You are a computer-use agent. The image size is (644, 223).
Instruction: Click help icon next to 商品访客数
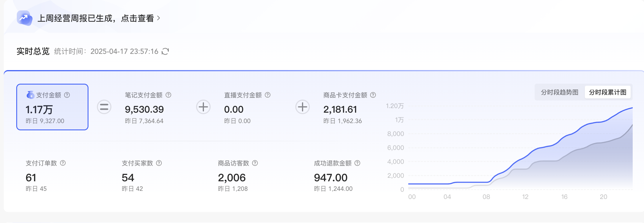pyautogui.click(x=255, y=163)
